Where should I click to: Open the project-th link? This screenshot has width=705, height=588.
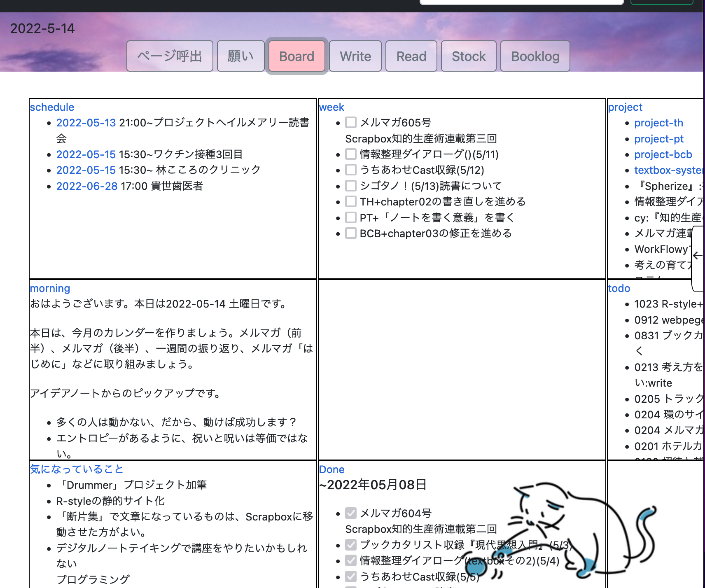(658, 122)
